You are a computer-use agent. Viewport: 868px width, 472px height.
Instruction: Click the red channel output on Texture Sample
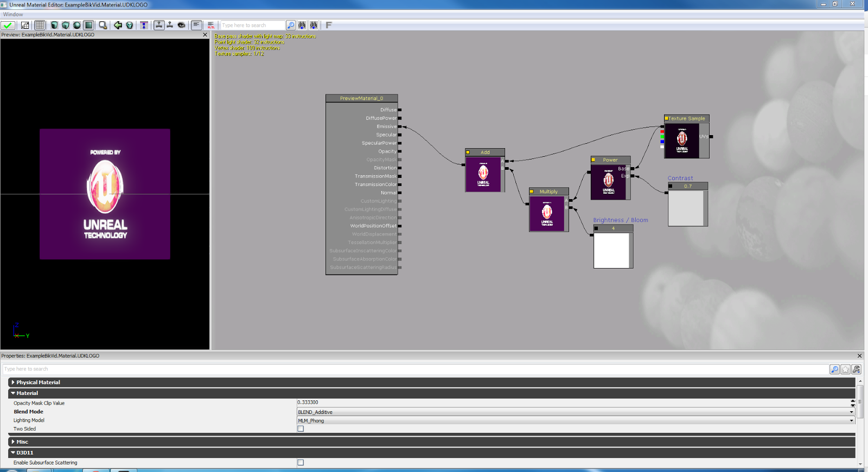[x=662, y=132]
